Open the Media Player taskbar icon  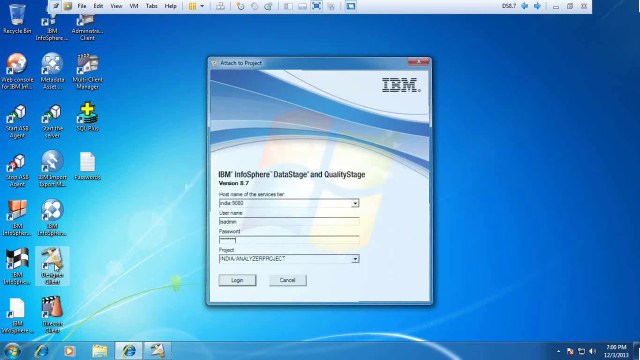tap(69, 351)
